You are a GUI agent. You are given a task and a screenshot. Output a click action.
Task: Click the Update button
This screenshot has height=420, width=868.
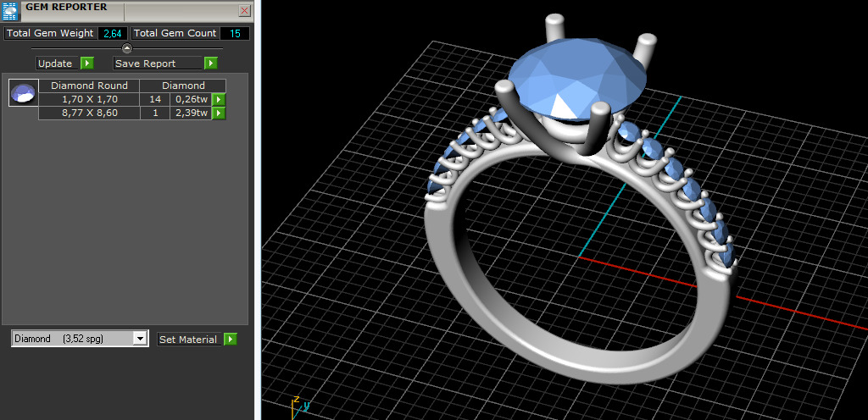pos(55,63)
